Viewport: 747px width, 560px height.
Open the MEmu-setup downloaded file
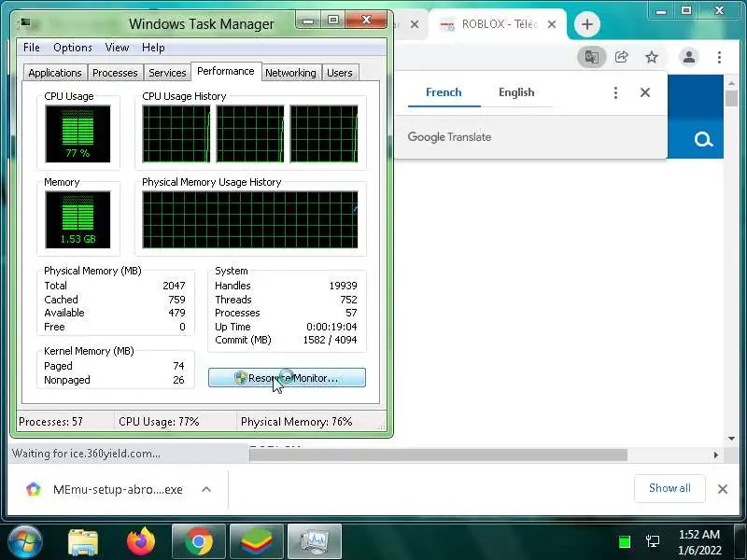tap(105, 489)
